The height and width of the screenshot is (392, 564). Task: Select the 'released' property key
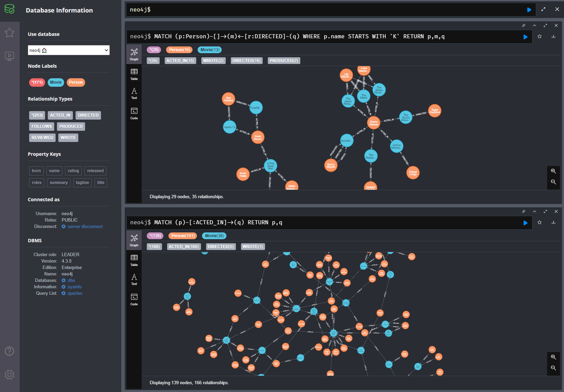coord(95,171)
